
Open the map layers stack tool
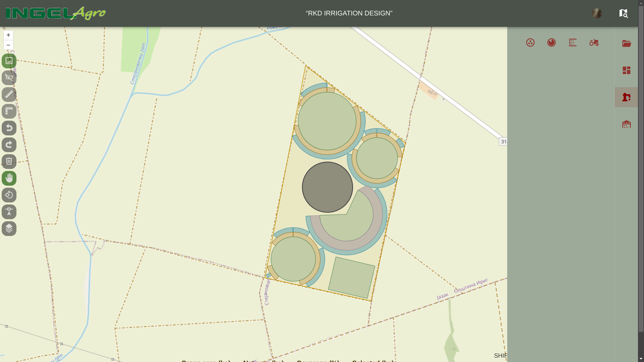pos(9,229)
